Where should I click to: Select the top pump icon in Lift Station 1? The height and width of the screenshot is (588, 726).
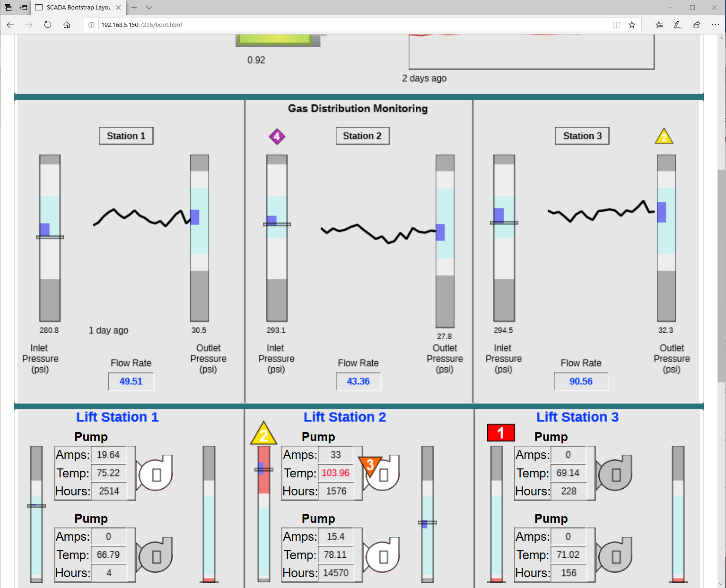[x=156, y=474]
